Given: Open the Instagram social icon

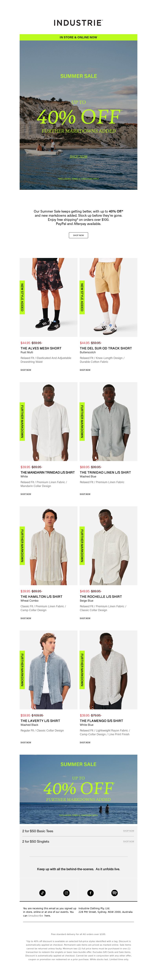Looking at the screenshot, I should pos(67,893).
